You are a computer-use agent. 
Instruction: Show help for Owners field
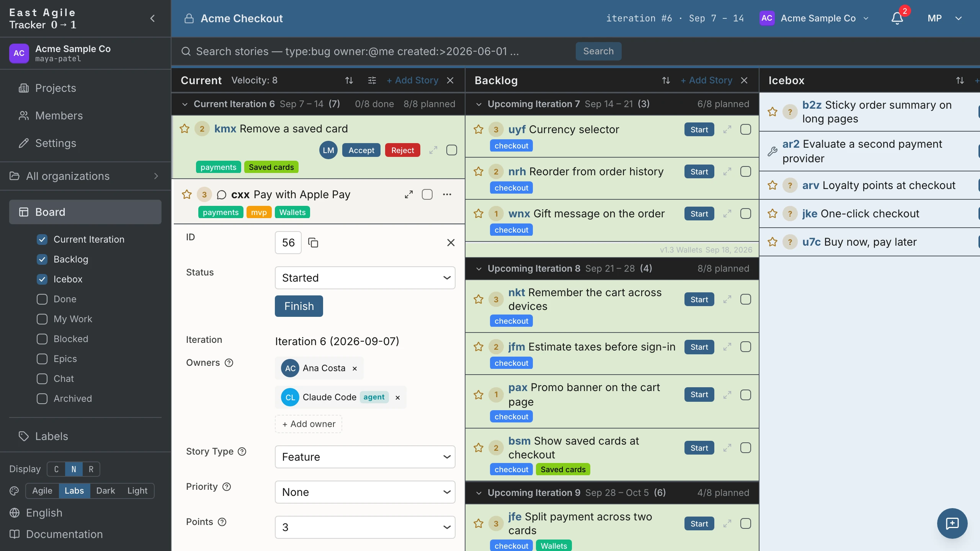pos(229,363)
